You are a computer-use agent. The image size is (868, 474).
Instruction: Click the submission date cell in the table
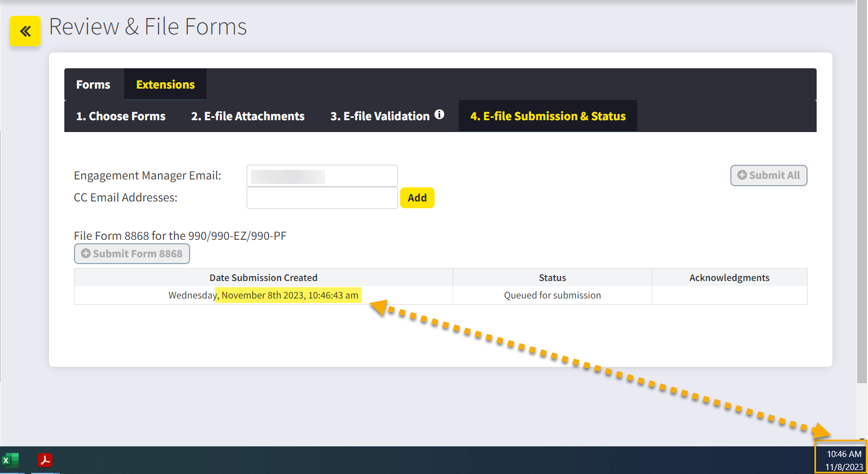[263, 295]
